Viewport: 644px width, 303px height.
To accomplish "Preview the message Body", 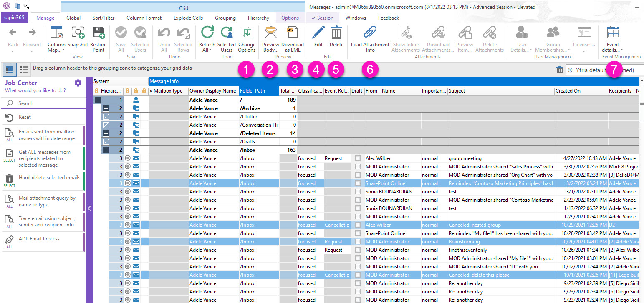I will [270, 38].
